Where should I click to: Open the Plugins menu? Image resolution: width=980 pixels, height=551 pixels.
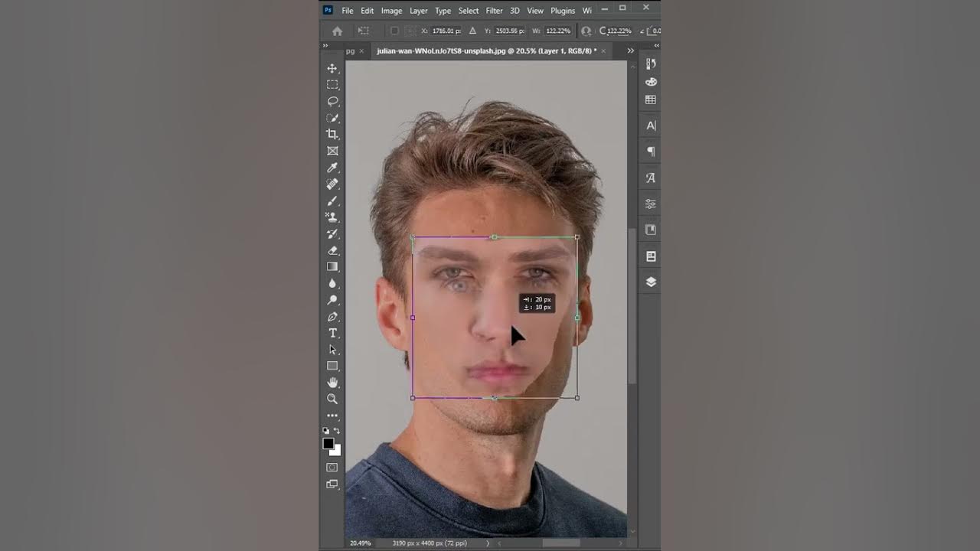coord(563,11)
